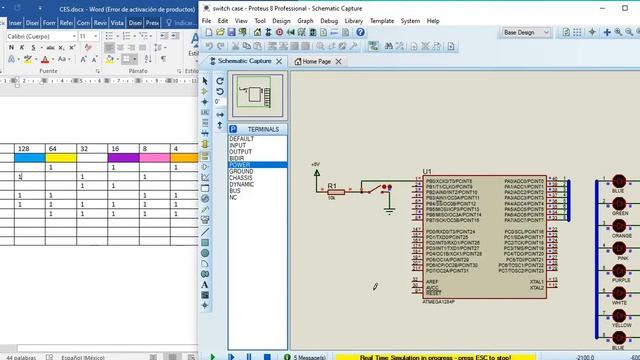Select the Terminals Mode tool
Viewport: 640px width, 360px height.
click(x=205, y=156)
